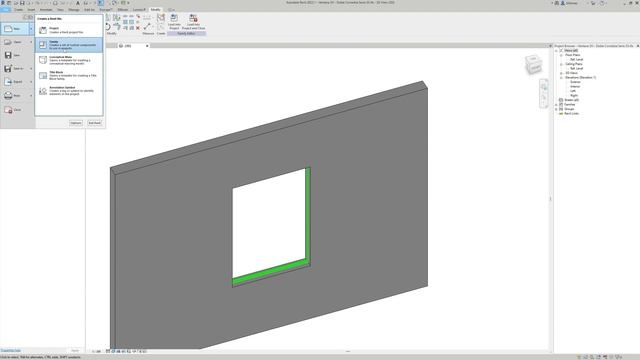Image resolution: width=640 pixels, height=360 pixels.
Task: Collapse the Views (all) node
Action: (x=557, y=51)
